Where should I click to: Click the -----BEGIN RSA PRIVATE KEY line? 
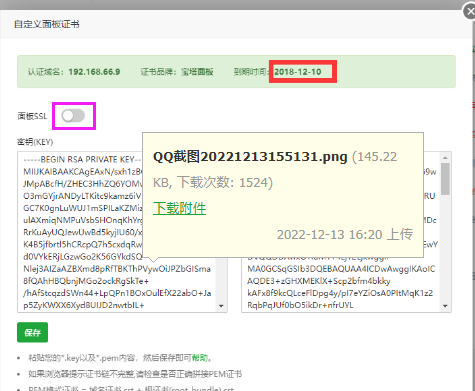(x=82, y=159)
